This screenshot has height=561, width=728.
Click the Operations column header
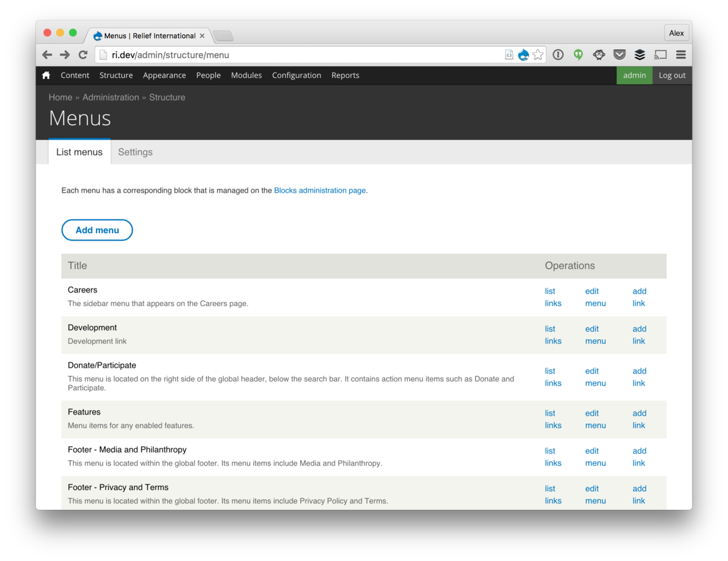coord(570,266)
